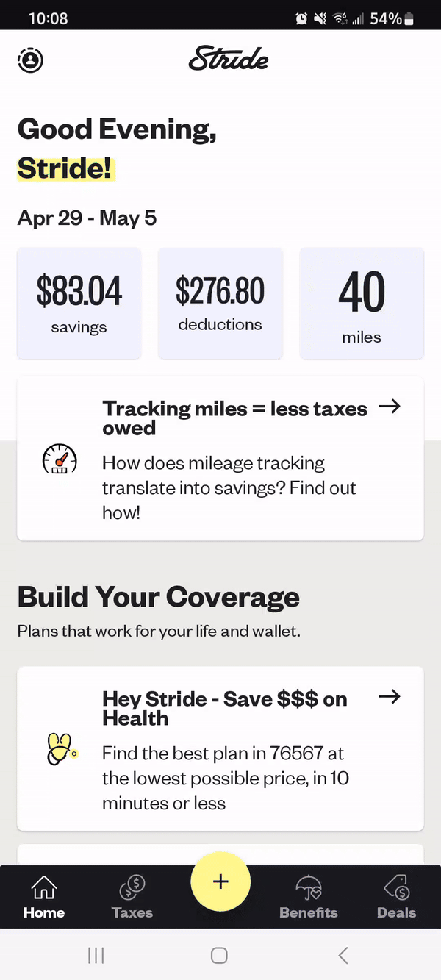This screenshot has height=980, width=441.
Task: Tap the speedometer mileage icon
Action: pos(60,459)
